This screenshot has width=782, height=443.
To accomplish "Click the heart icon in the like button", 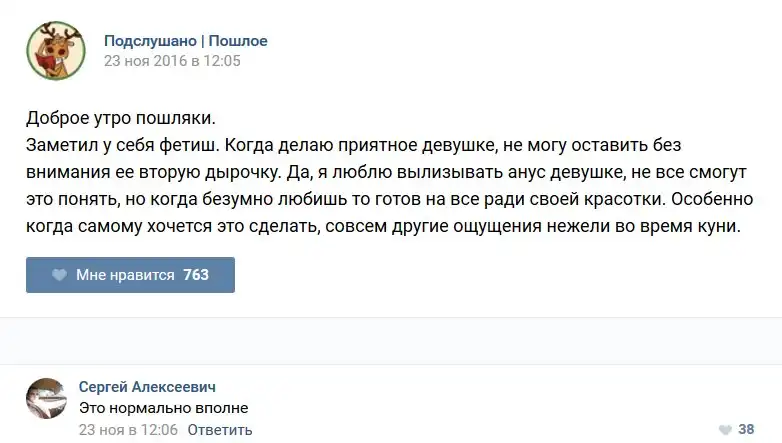I will tap(59, 275).
